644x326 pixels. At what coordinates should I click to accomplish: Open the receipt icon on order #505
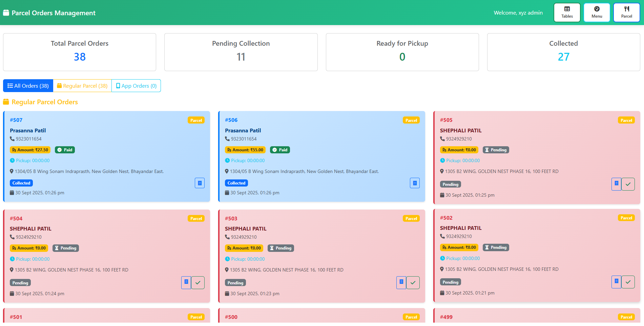click(x=616, y=184)
